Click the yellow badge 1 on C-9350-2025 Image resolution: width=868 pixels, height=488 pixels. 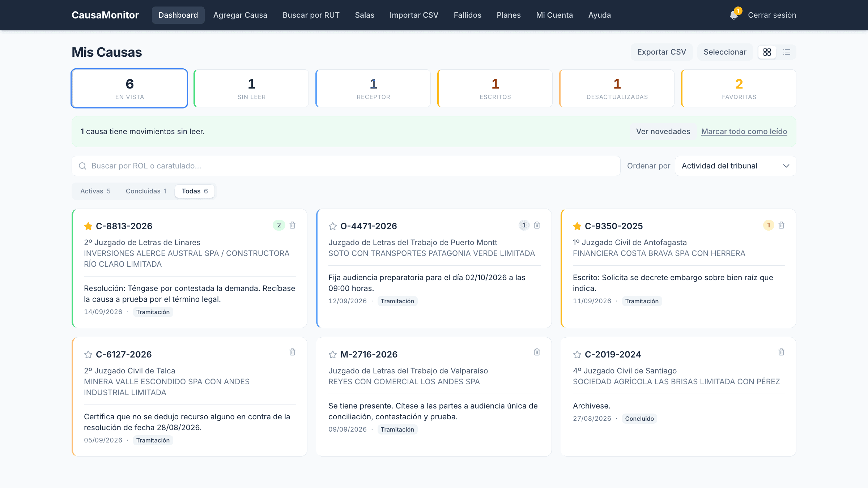[769, 225]
